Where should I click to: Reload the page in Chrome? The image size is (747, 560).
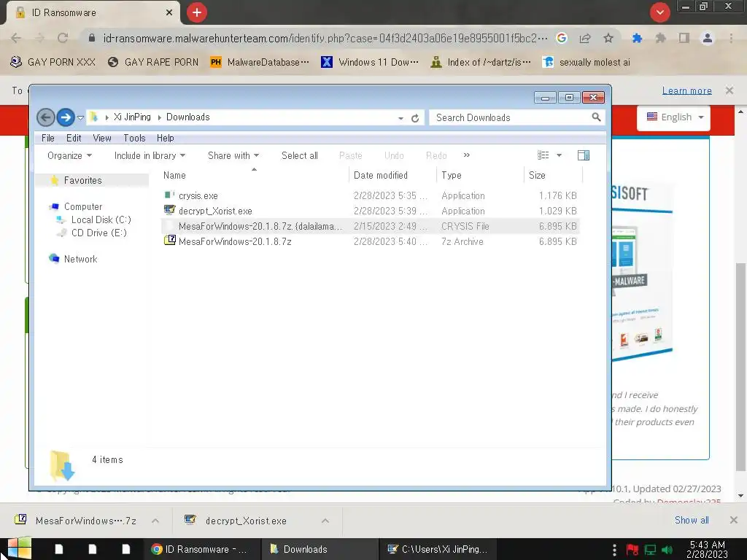click(x=63, y=38)
